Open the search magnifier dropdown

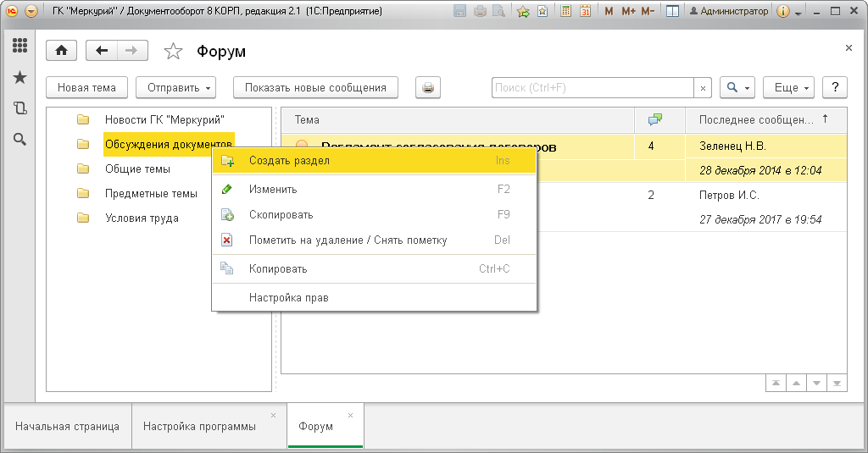tap(737, 87)
